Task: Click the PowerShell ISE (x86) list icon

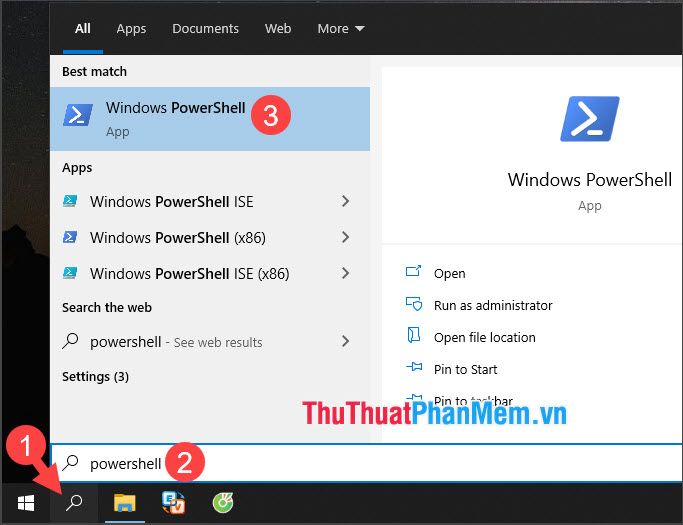Action: coord(70,273)
